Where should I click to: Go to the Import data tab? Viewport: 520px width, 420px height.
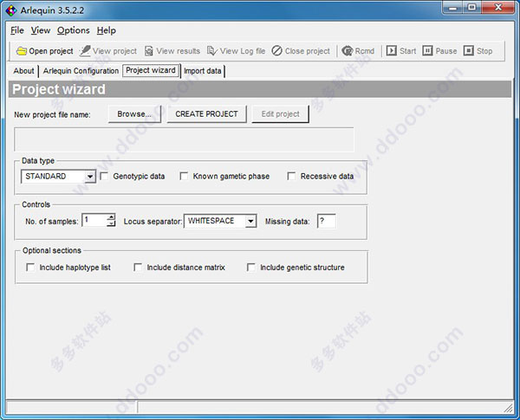pos(203,71)
